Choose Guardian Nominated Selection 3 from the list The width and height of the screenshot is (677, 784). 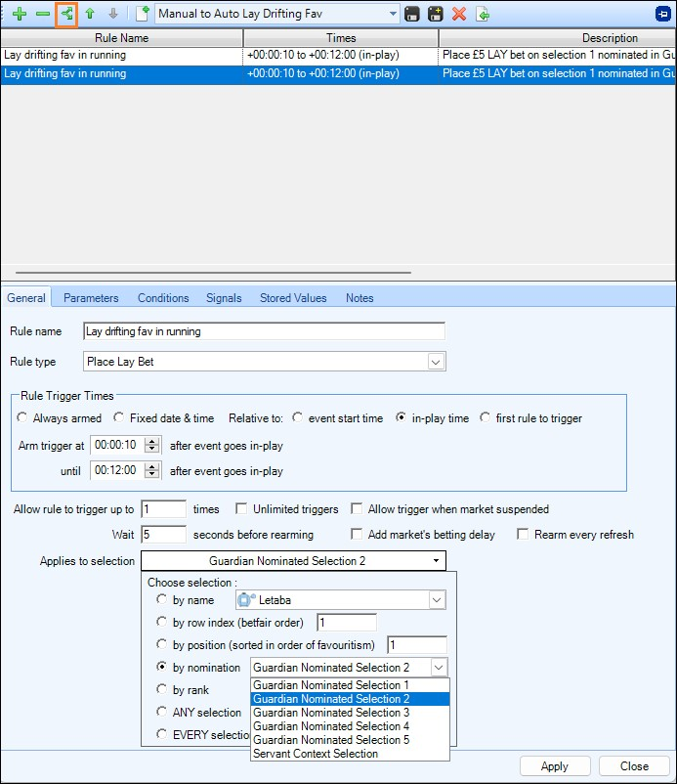pos(350,713)
